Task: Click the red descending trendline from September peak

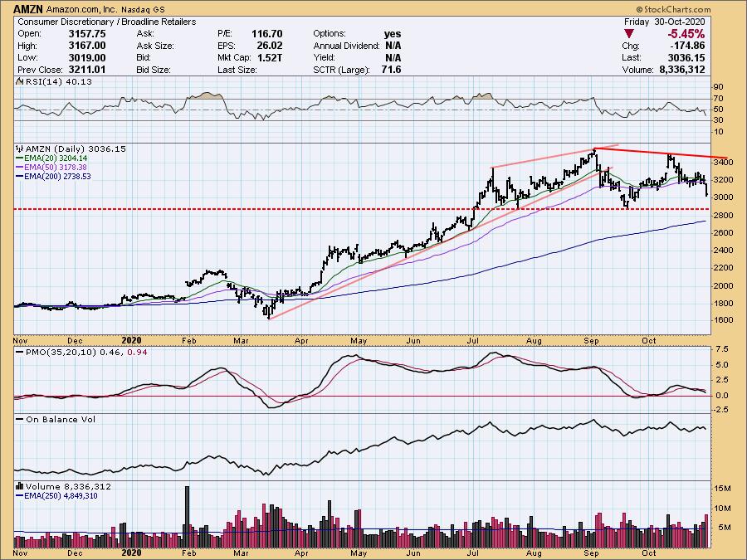Action: 664,155
